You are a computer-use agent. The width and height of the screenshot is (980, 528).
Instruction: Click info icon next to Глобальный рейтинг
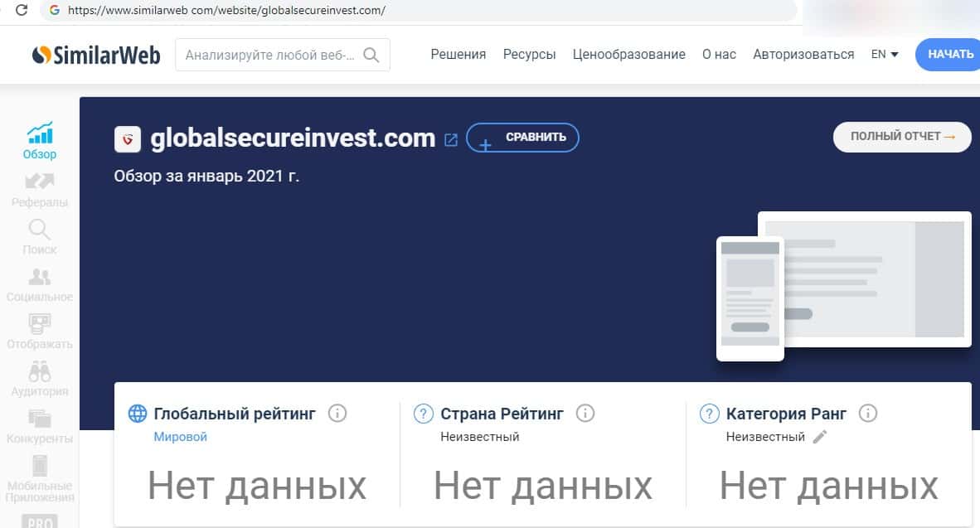337,413
